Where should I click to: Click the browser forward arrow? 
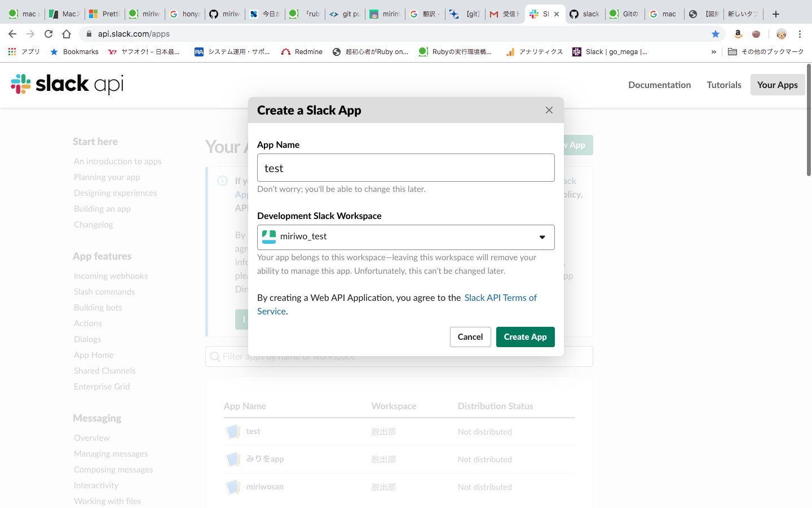point(30,34)
